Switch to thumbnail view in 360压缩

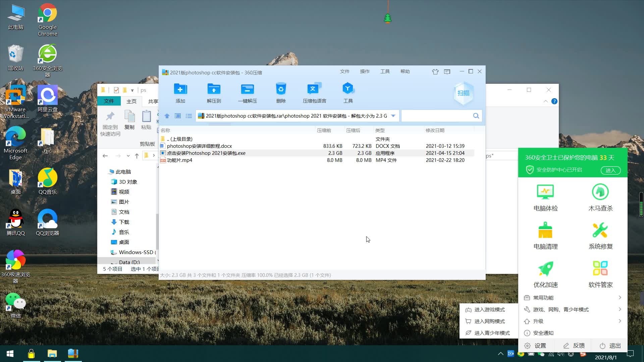[178, 116]
